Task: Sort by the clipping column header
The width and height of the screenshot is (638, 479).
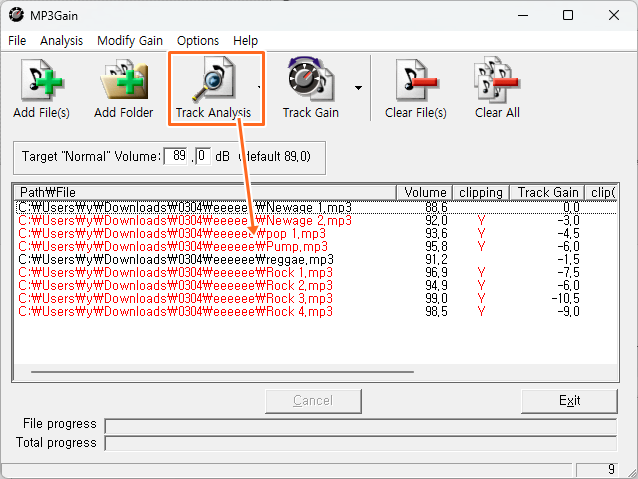Action: 481,192
